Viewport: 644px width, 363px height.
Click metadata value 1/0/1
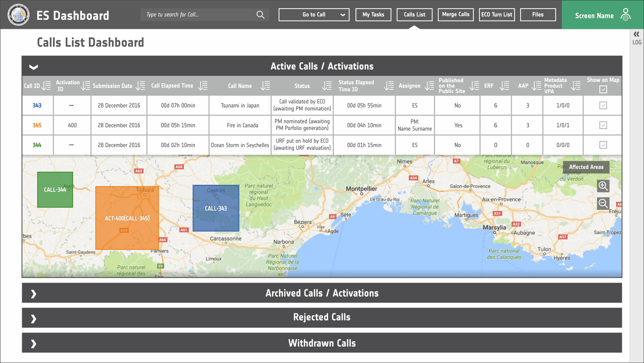point(563,125)
